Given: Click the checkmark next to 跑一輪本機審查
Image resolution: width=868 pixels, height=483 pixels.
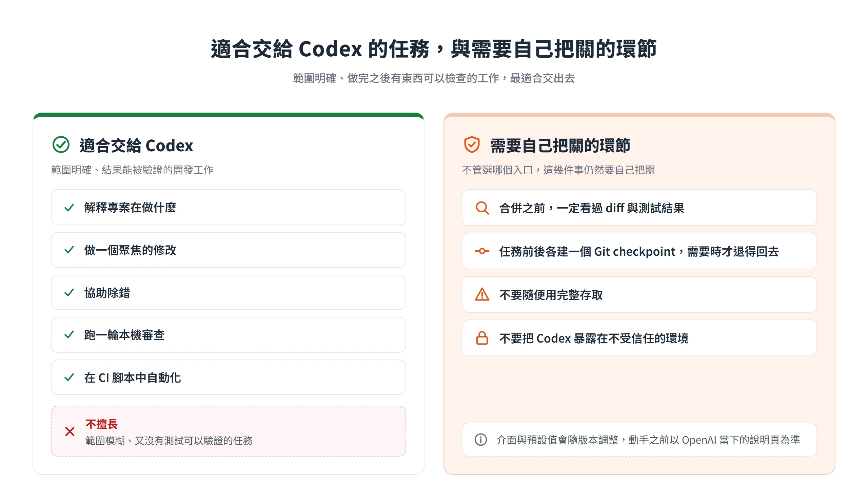Looking at the screenshot, I should point(69,335).
